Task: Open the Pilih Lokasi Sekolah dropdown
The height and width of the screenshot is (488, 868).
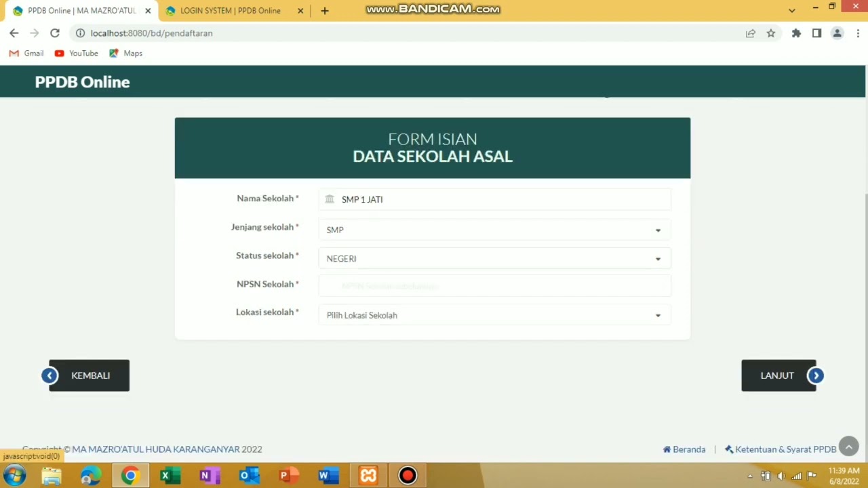Action: pos(494,315)
